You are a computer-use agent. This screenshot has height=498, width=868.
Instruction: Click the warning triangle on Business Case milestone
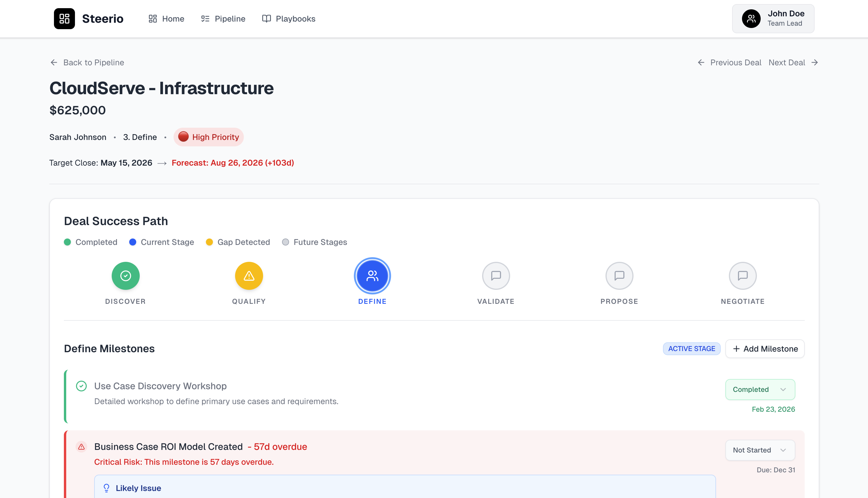pyautogui.click(x=81, y=447)
